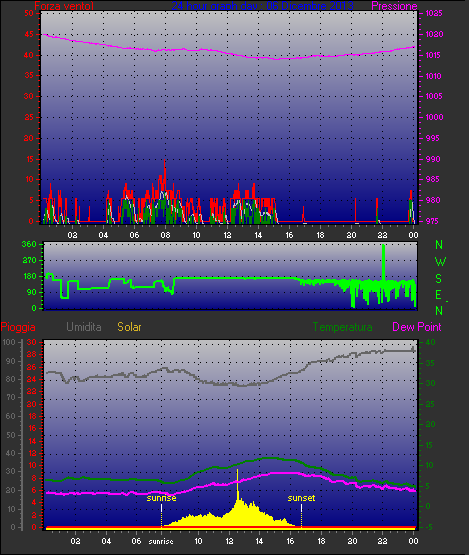Click the 'S' compass direction label
Viewport: 469px width, 555px height.
439,279
